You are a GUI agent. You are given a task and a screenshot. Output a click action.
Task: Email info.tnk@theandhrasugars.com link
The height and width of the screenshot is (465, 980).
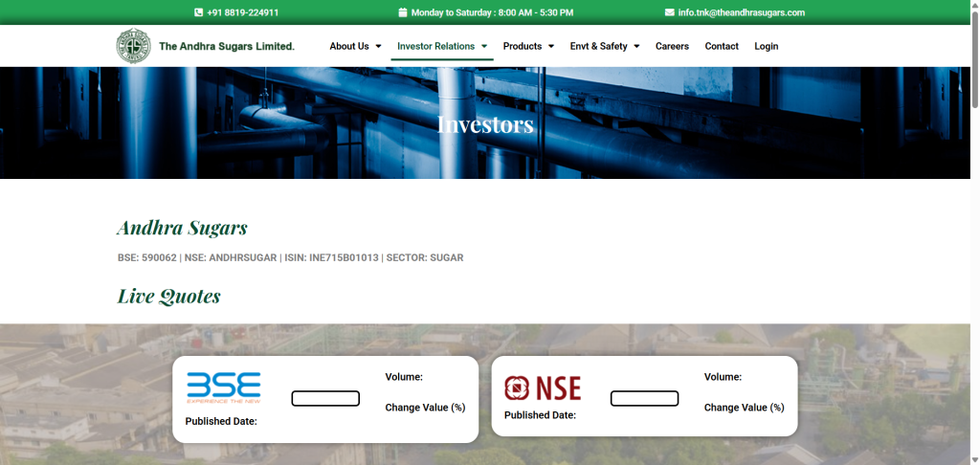(741, 12)
